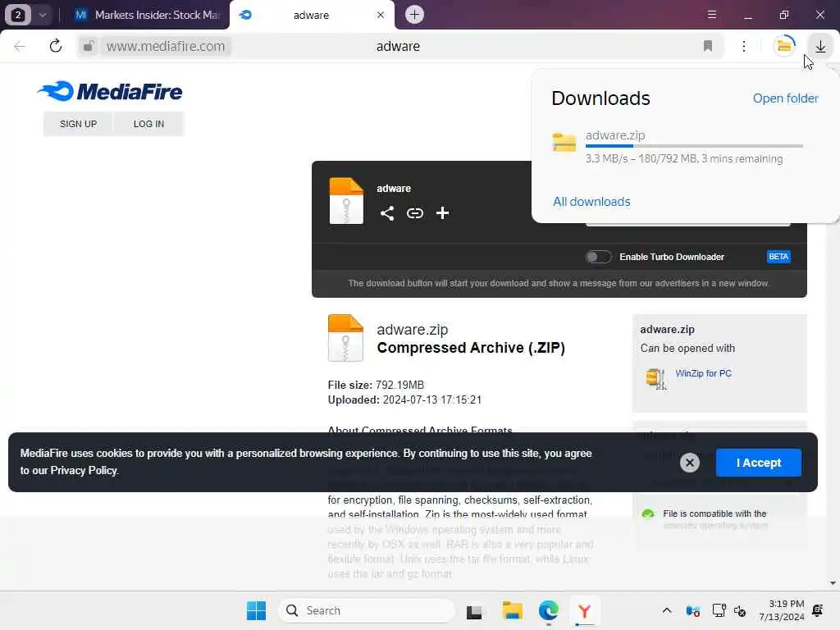Click the muted volume tray icon
840x630 pixels.
pyautogui.click(x=741, y=610)
